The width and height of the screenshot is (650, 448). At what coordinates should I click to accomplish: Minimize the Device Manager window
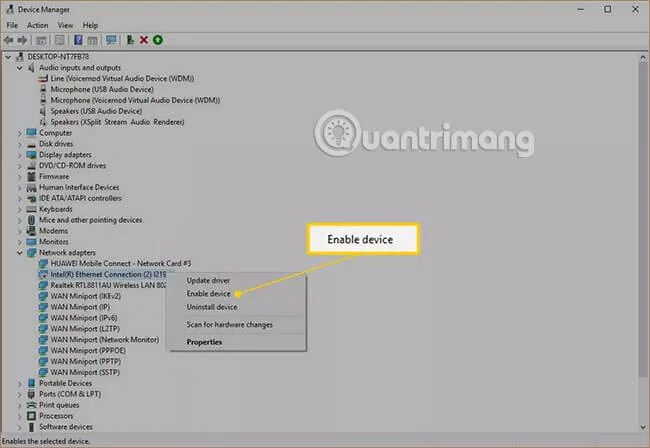[581, 9]
